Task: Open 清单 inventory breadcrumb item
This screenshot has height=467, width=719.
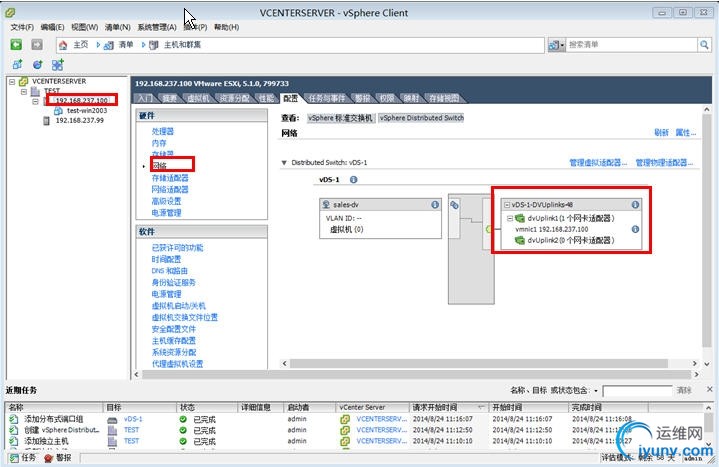Action: tap(126, 44)
